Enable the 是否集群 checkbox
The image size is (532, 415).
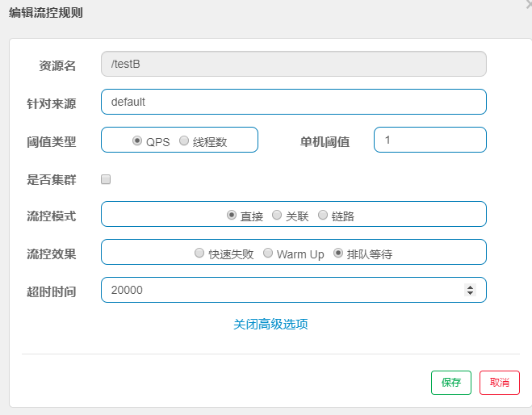(106, 179)
